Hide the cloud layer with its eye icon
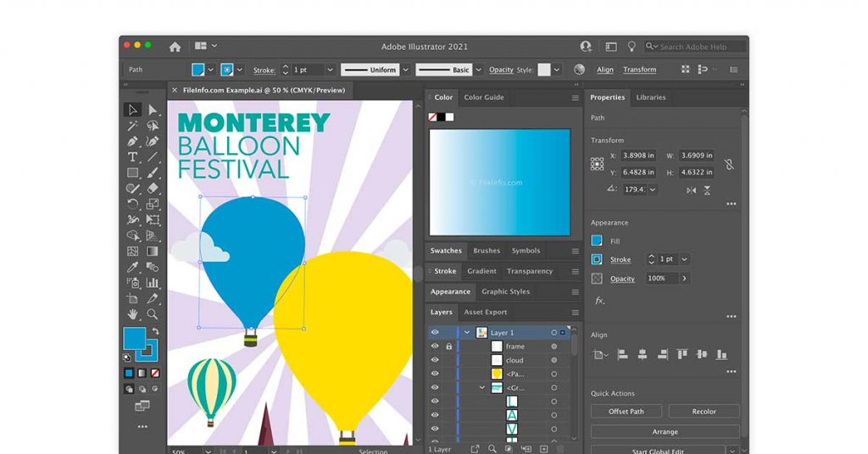Viewport: 868px width, 454px height. coord(435,360)
